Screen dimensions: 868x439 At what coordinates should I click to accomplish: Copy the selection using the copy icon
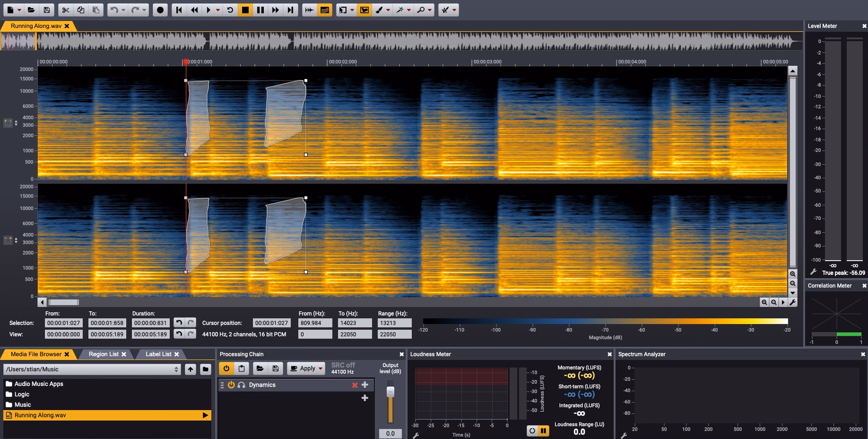coord(81,10)
